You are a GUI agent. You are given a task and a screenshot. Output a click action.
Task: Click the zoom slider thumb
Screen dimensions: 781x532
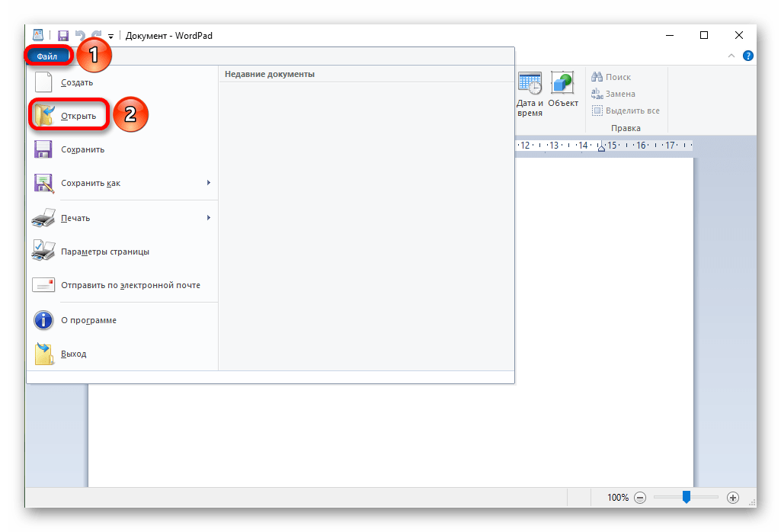(x=687, y=497)
